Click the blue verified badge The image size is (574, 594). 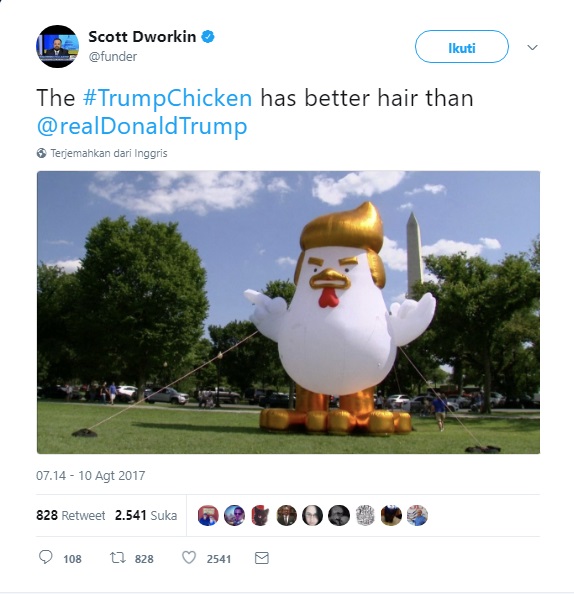click(x=208, y=37)
